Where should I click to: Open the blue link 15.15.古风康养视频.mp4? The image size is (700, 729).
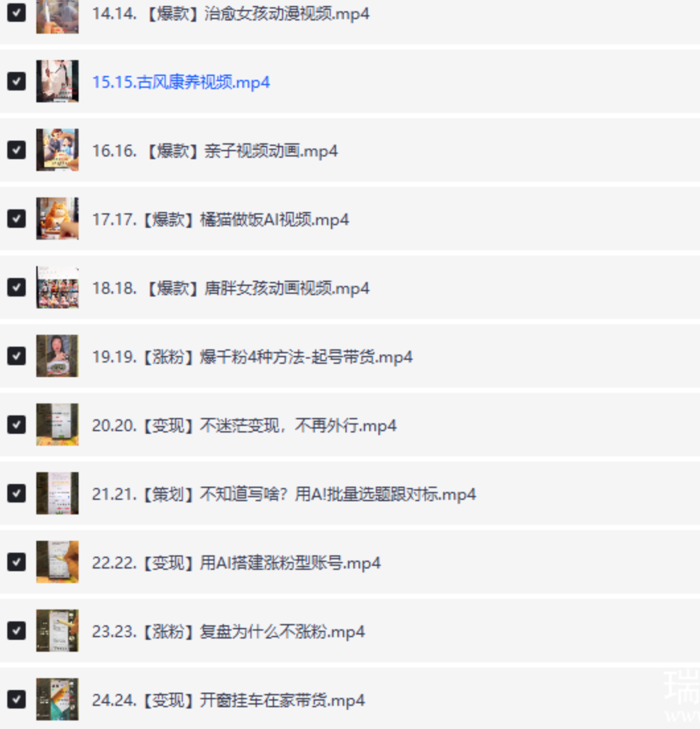click(x=181, y=83)
